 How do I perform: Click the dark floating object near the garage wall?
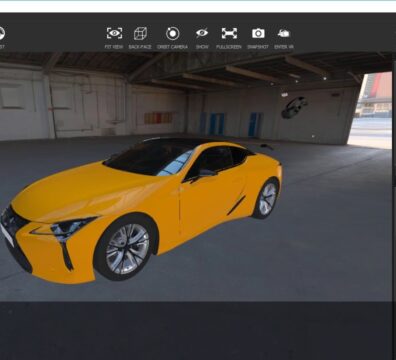pos(294,107)
